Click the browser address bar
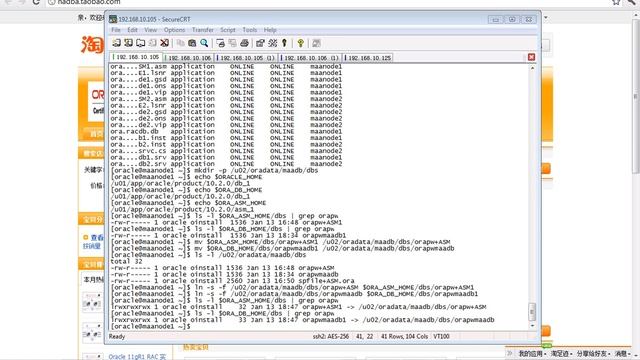Screen dimensions: 640x360 click(x=327, y=2)
